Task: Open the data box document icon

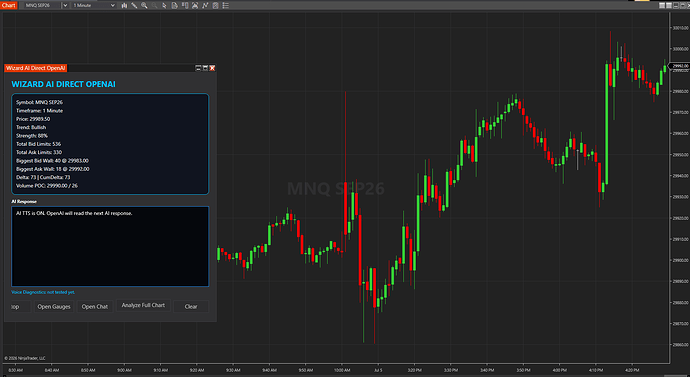Action: [x=175, y=5]
